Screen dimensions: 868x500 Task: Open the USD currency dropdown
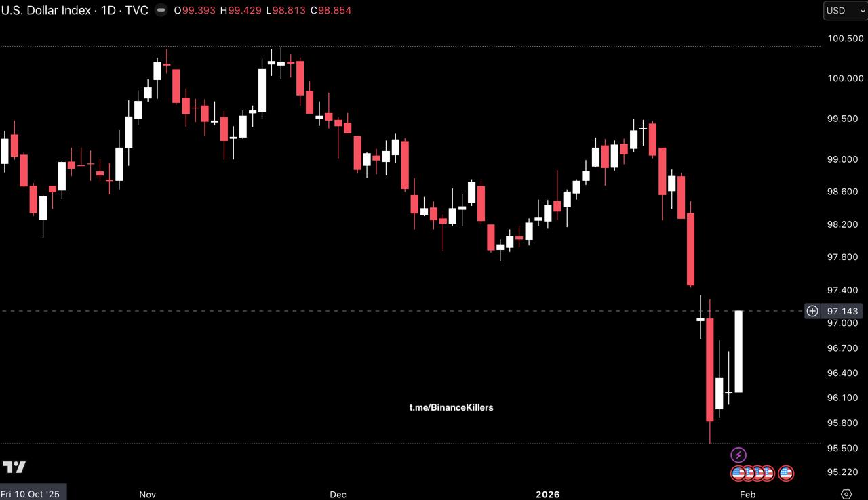(845, 11)
